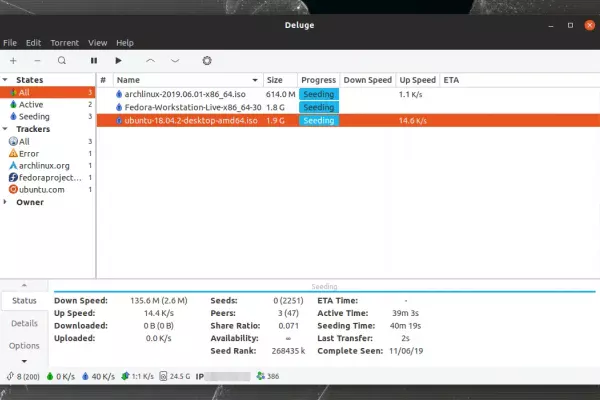Collapse the States filter group

pyautogui.click(x=5, y=80)
